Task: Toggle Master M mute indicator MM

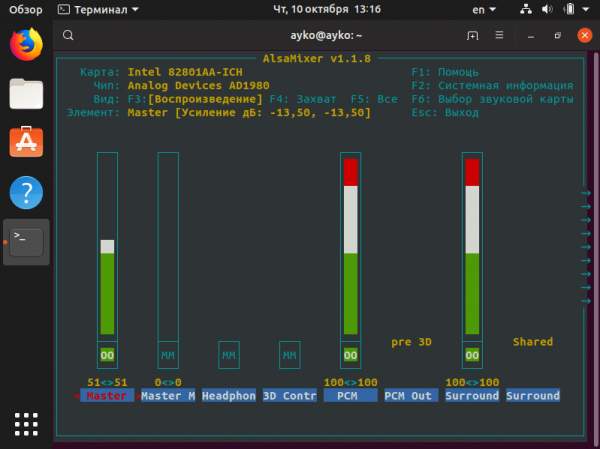Action: (x=168, y=355)
